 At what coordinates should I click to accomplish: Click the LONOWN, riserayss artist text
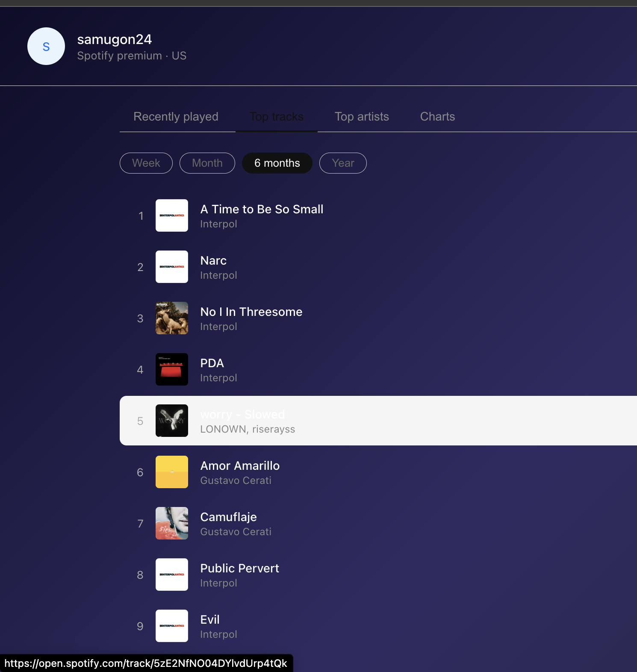coord(248,429)
